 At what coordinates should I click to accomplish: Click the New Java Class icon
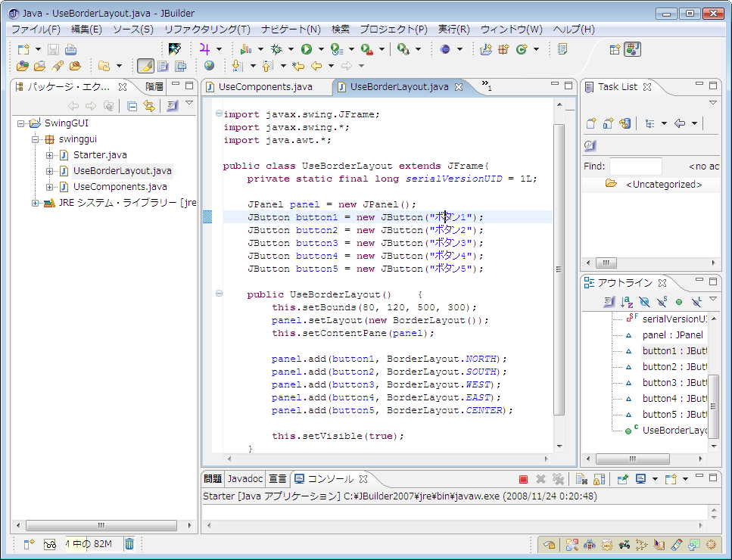[x=519, y=49]
